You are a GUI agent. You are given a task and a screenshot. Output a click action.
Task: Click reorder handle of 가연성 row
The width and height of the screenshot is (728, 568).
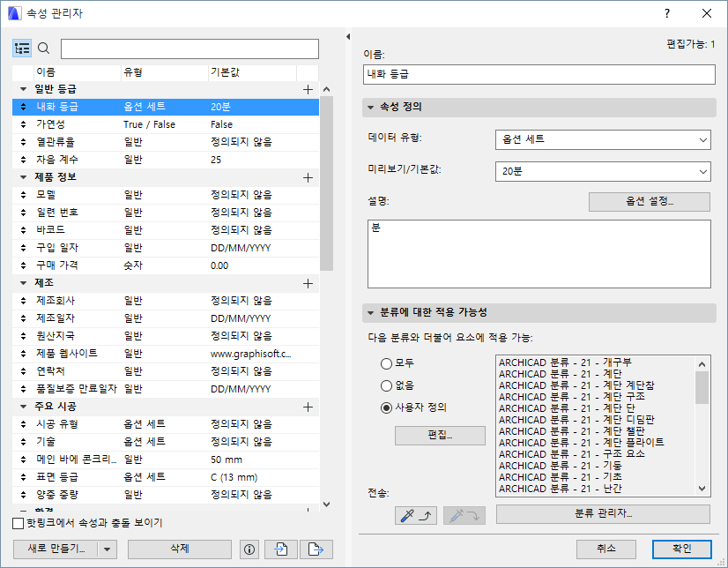[x=23, y=124]
